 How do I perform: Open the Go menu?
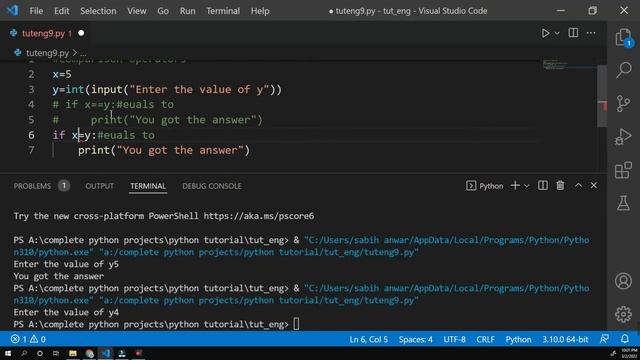pyautogui.click(x=163, y=11)
